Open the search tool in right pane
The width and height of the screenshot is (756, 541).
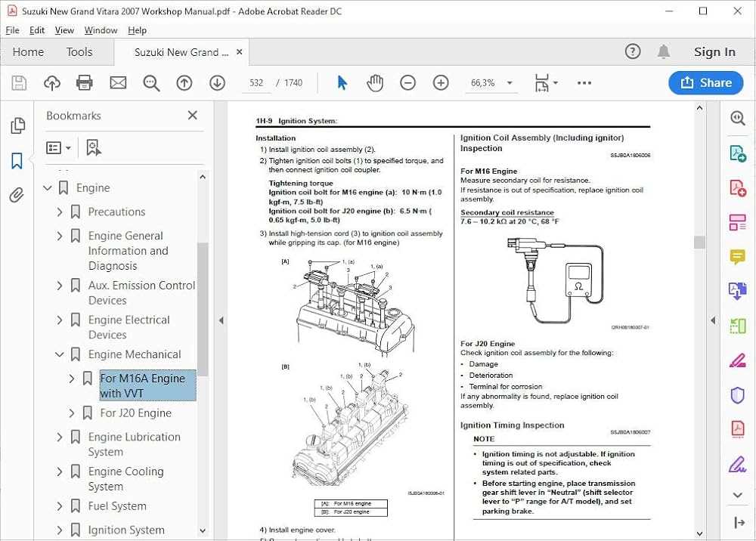tap(738, 119)
